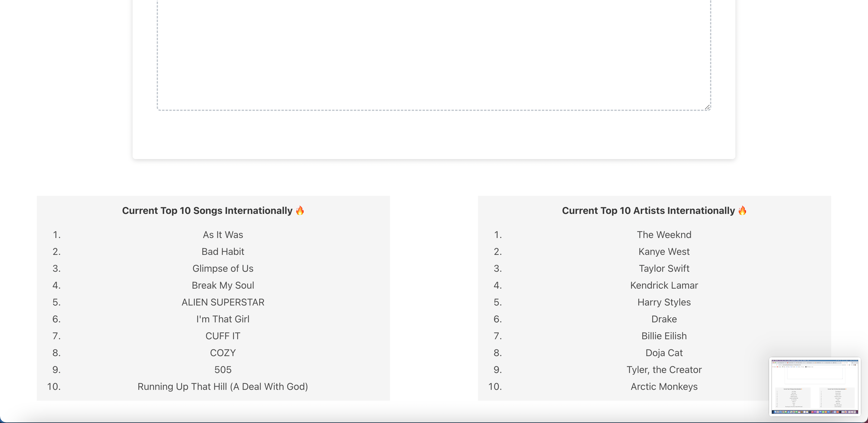Open the App Store from the dock preview
This screenshot has height=423, width=868.
tap(828, 412)
